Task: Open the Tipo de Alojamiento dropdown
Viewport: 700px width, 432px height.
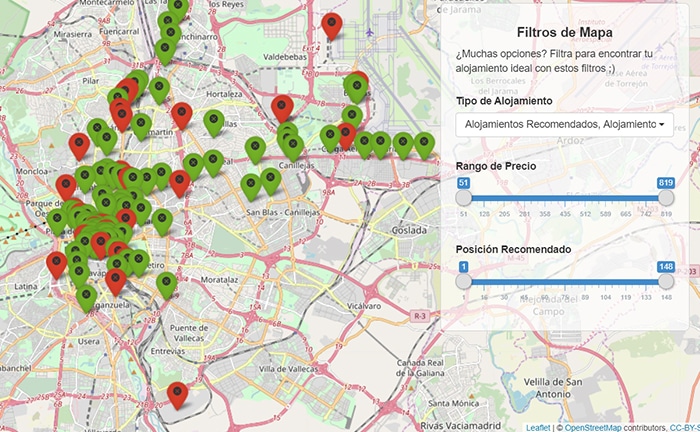Action: [x=564, y=124]
